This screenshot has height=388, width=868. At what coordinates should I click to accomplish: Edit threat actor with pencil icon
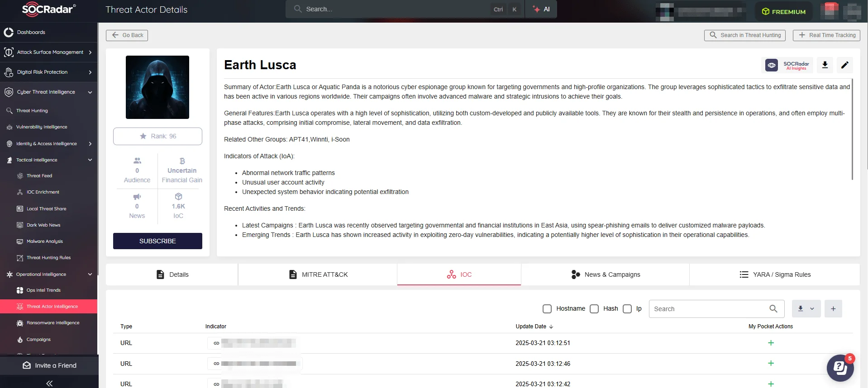[845, 65]
